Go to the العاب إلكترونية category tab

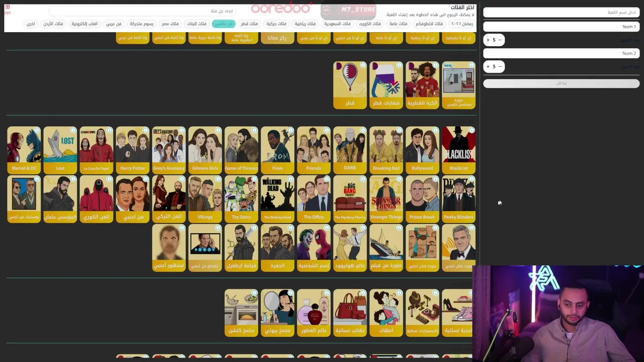point(85,24)
